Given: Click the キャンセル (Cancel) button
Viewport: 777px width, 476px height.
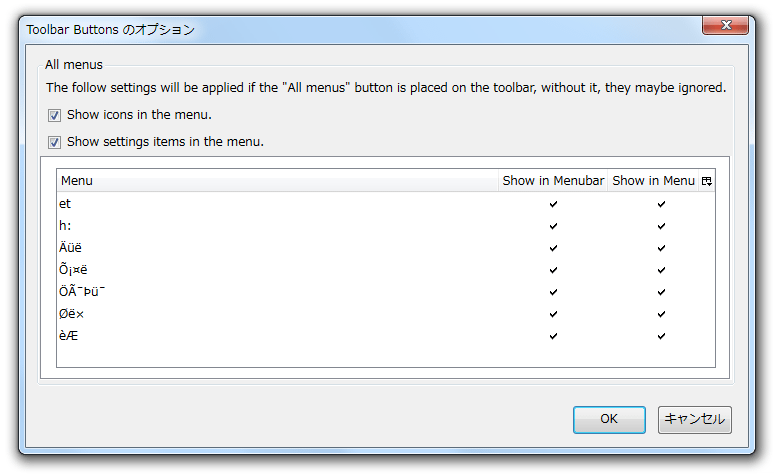Looking at the screenshot, I should (x=694, y=420).
